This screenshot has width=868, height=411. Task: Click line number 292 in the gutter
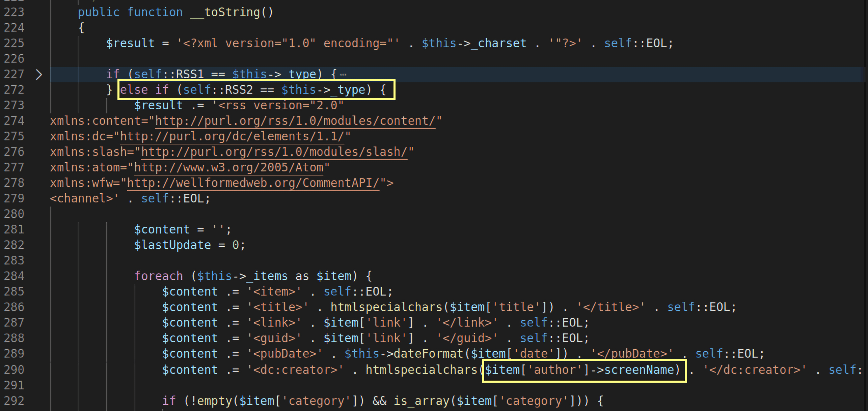click(14, 401)
